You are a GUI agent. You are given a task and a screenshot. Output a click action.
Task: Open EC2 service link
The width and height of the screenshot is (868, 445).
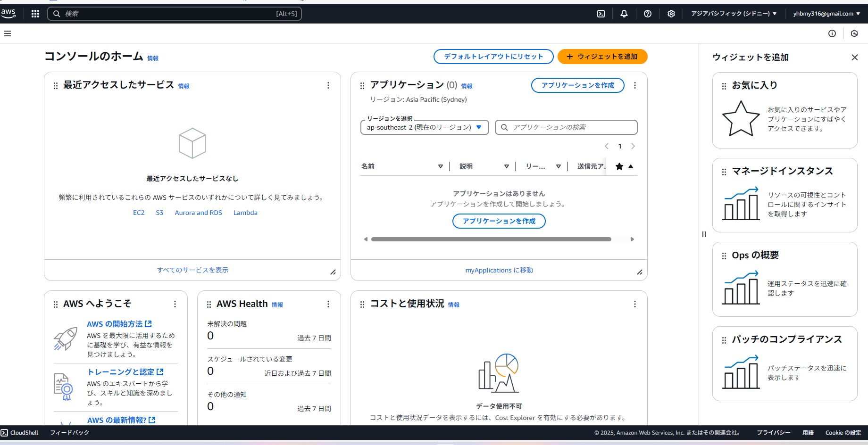coord(139,213)
